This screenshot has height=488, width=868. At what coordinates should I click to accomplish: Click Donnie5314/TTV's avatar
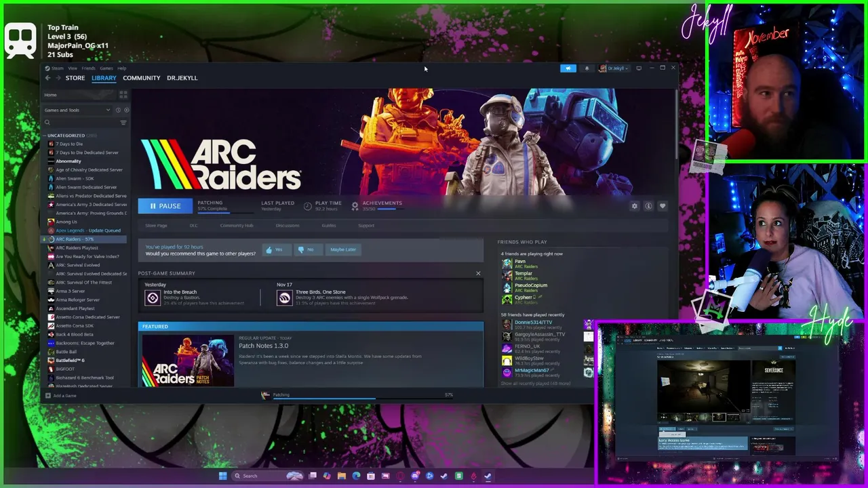click(x=507, y=325)
